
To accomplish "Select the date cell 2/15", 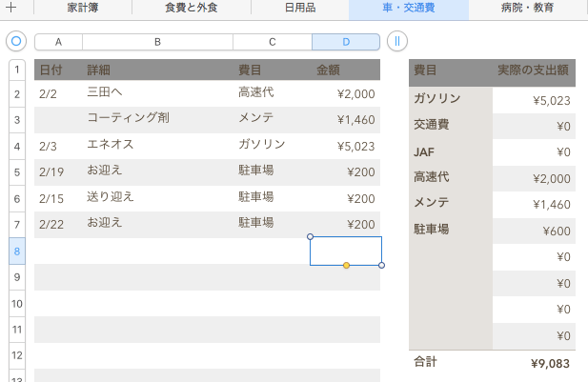I will 58,198.
